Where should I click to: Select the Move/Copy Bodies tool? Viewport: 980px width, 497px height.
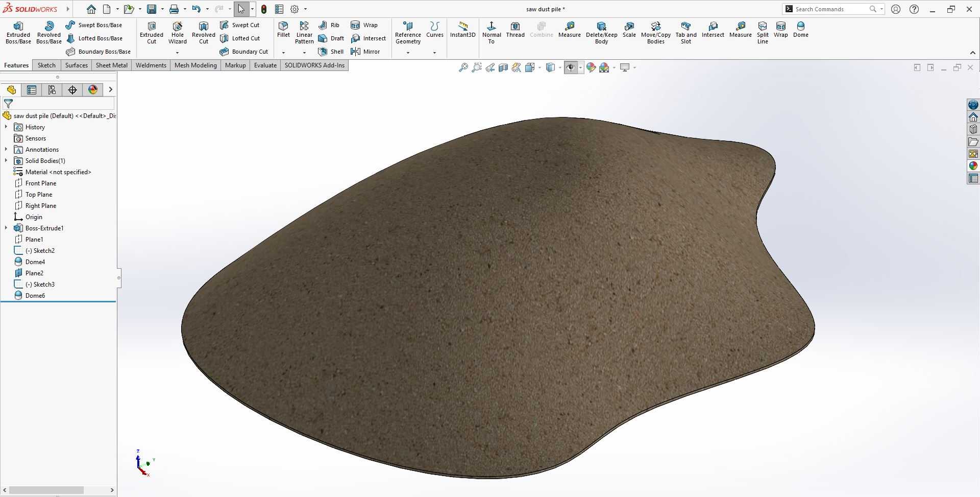tap(656, 33)
